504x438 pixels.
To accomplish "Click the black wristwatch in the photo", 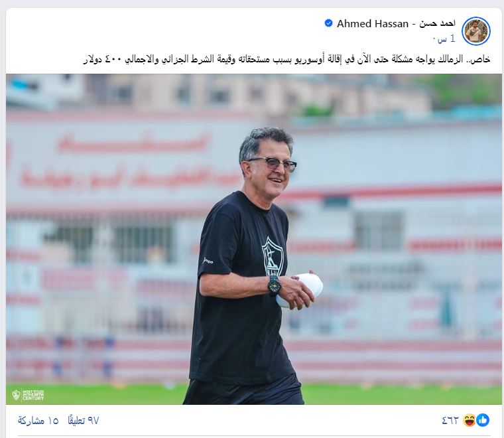I will point(274,285).
